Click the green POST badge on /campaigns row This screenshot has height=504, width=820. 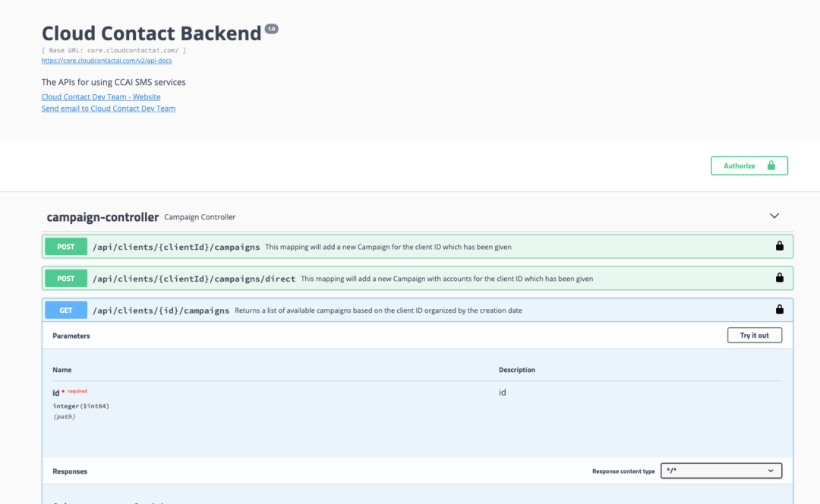click(65, 246)
